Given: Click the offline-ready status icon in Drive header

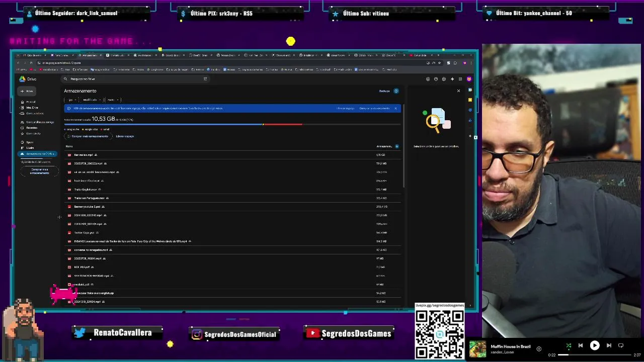Looking at the screenshot, I should click(x=428, y=79).
